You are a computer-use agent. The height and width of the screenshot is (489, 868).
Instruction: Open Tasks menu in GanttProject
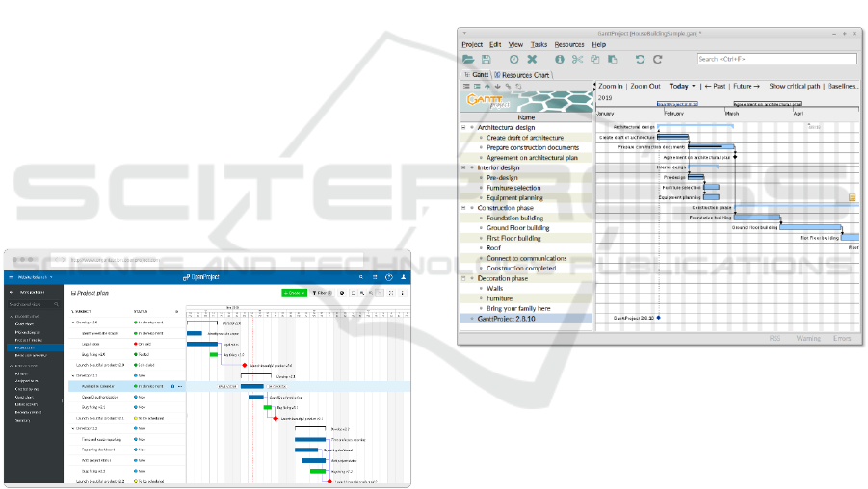[x=539, y=45]
